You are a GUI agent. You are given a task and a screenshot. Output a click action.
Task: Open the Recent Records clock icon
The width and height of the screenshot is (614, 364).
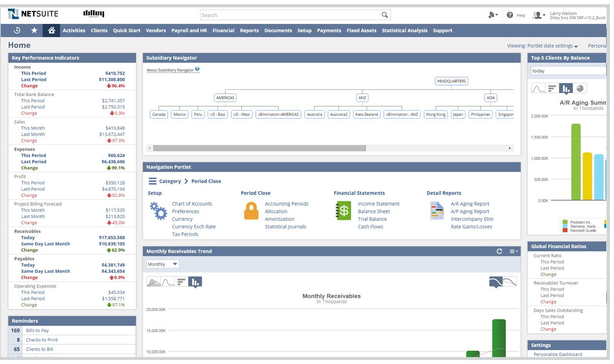tap(17, 30)
